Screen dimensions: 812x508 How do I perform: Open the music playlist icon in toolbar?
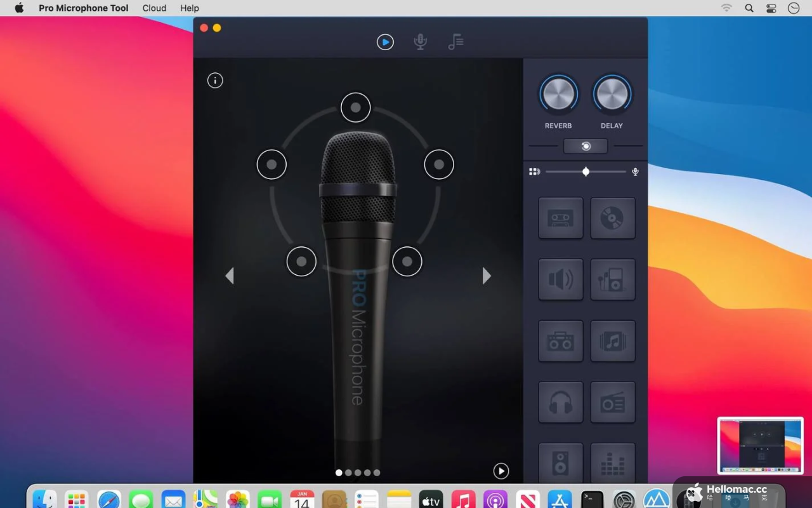click(x=455, y=42)
